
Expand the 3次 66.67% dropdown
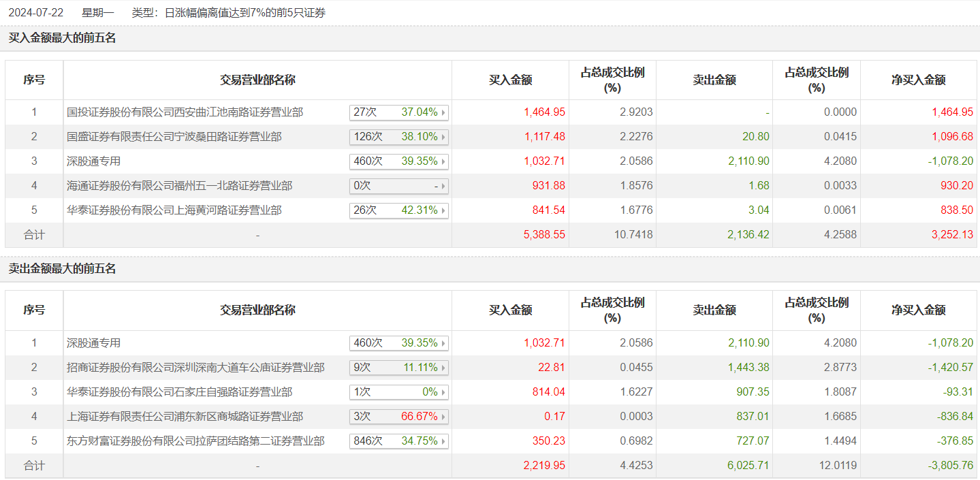coord(399,417)
